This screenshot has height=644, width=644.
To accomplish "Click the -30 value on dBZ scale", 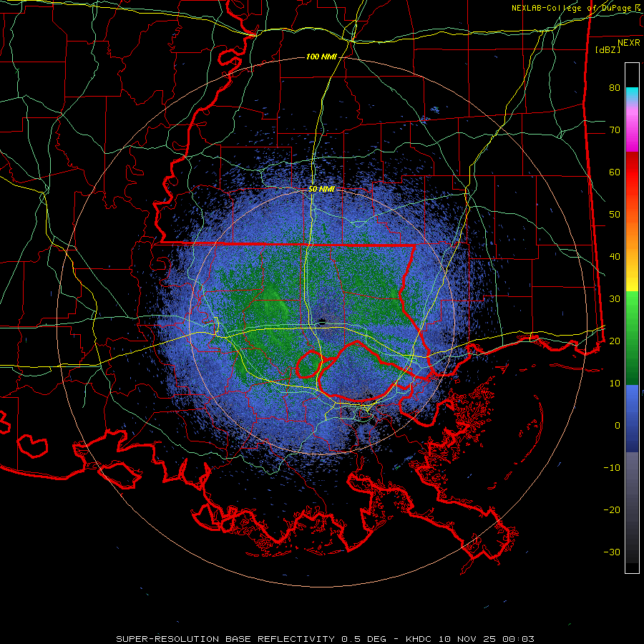I will tap(612, 552).
